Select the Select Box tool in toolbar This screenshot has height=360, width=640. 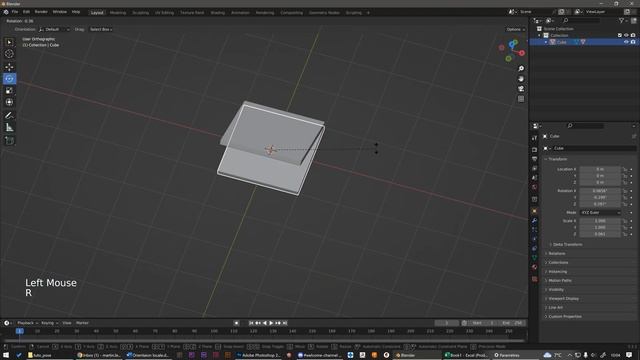coord(9,42)
